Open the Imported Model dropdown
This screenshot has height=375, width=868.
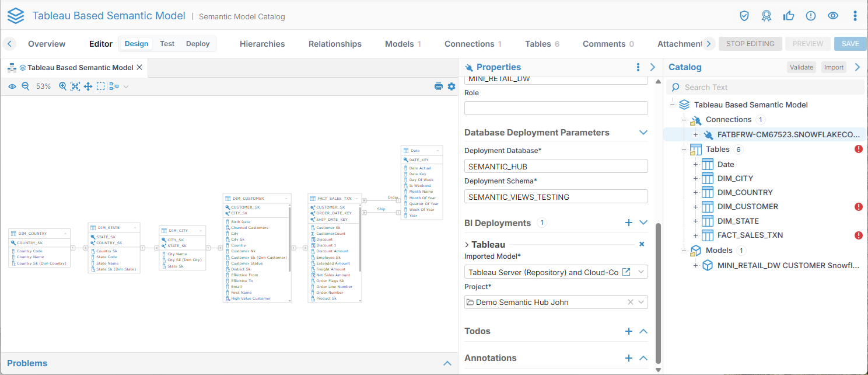pyautogui.click(x=642, y=272)
